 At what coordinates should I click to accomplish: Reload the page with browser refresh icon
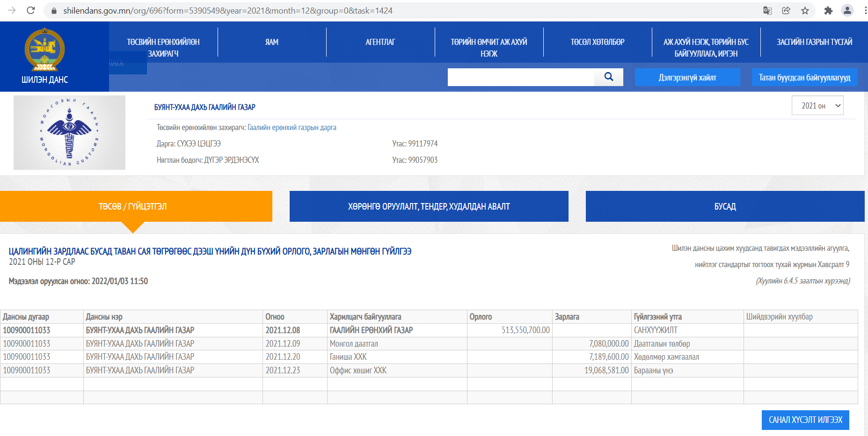point(31,10)
